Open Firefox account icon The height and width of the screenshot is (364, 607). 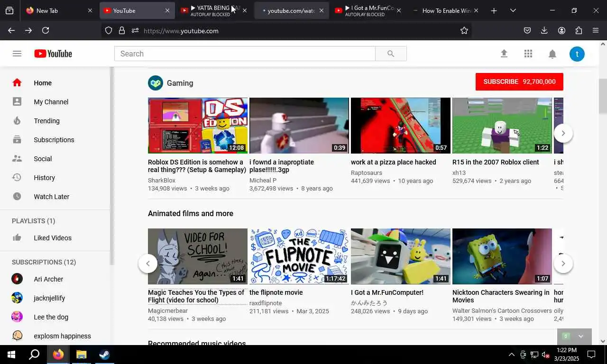[561, 30]
